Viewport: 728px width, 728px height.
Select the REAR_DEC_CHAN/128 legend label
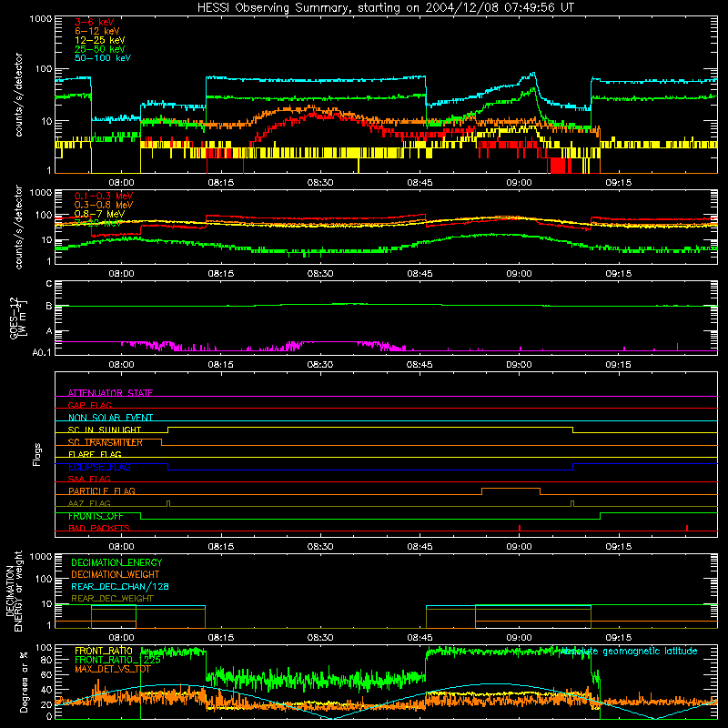coord(120,586)
